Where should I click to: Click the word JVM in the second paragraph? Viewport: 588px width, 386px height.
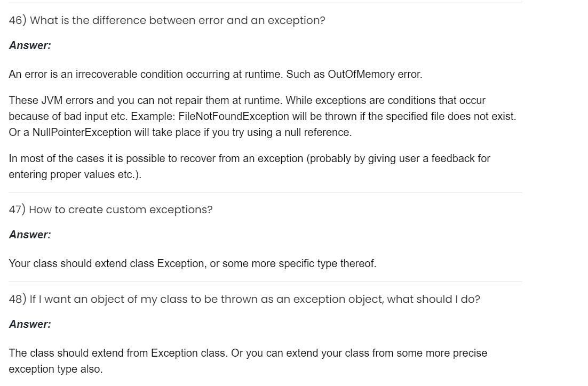coord(49,101)
